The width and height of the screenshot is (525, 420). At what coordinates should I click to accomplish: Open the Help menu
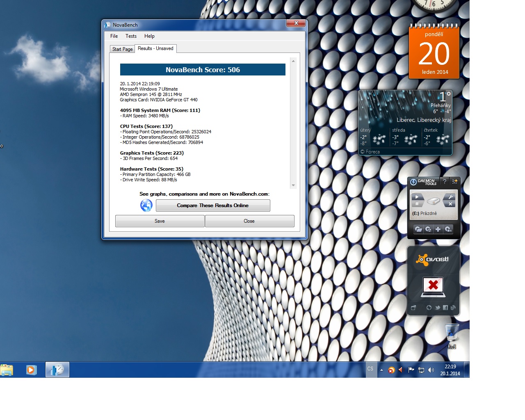tap(149, 36)
